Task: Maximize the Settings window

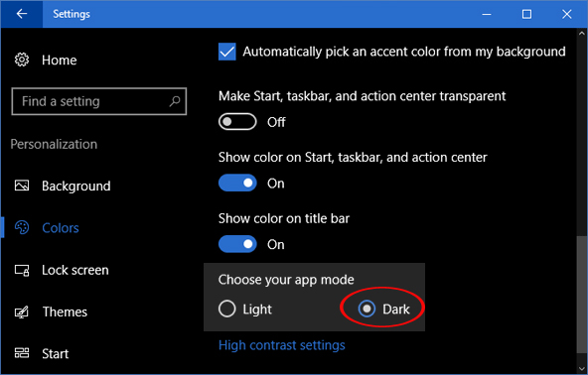Action: coord(526,14)
